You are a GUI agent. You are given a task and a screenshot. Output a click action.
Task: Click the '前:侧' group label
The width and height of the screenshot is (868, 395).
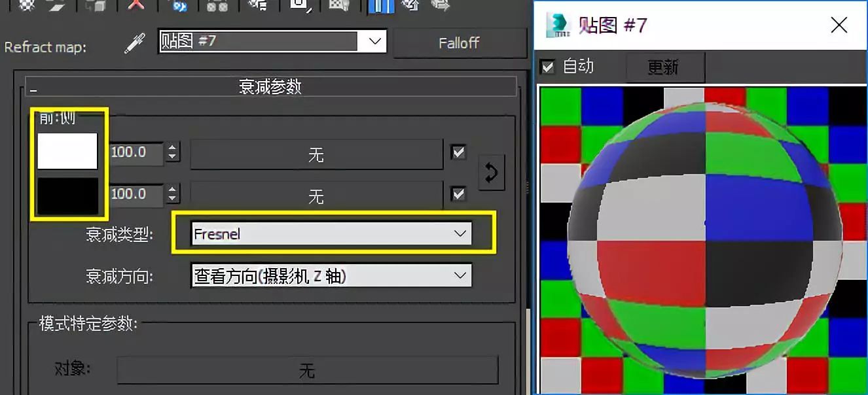58,118
